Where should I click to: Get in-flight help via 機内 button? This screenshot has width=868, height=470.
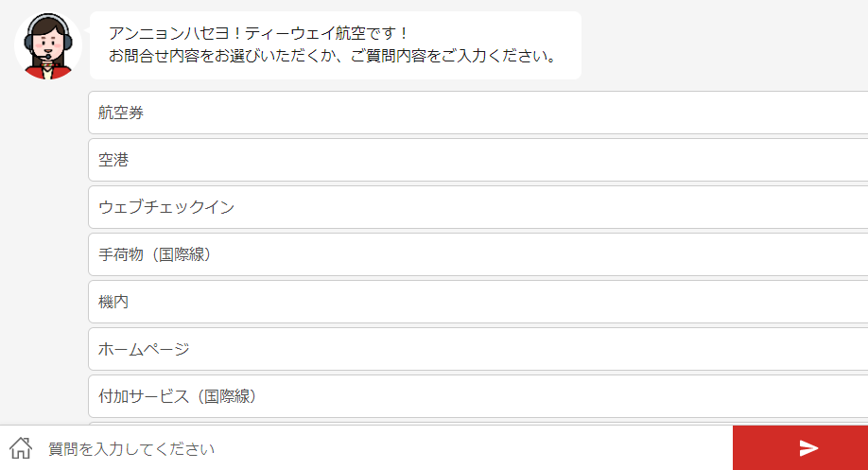click(477, 302)
